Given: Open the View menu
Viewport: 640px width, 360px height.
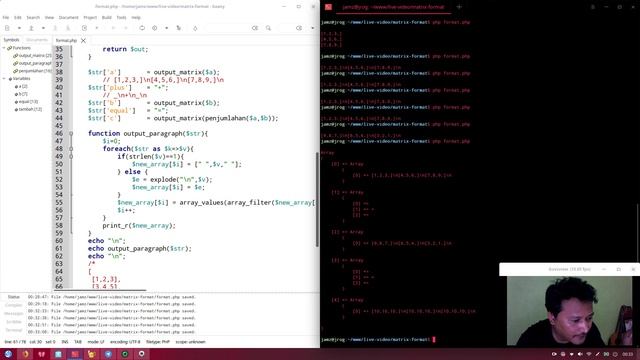Looking at the screenshot, I should coord(49,18).
